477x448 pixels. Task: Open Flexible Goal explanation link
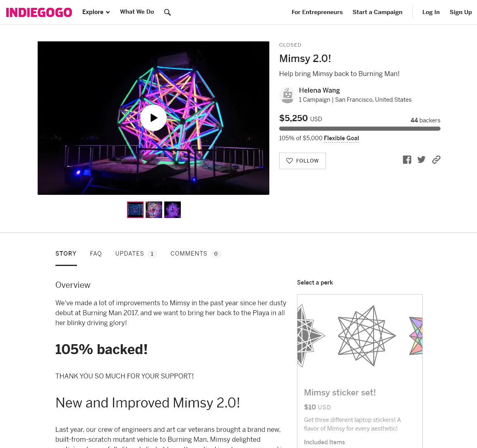click(x=341, y=139)
